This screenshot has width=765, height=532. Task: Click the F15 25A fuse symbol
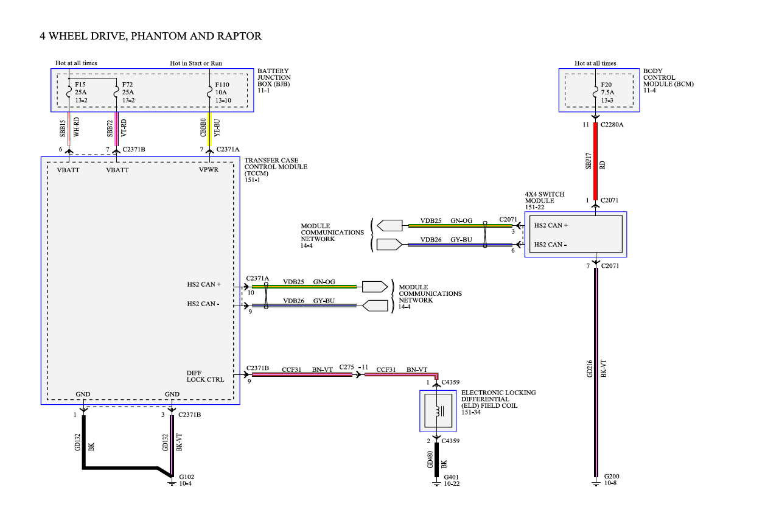tap(69, 92)
